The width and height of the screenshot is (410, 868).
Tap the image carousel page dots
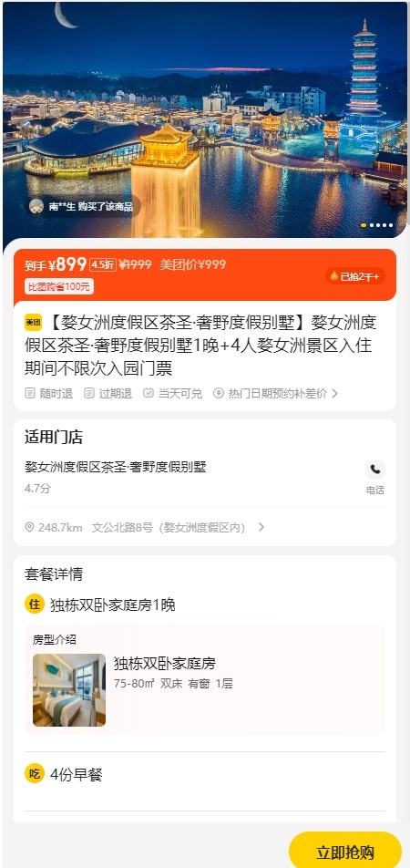(377, 225)
